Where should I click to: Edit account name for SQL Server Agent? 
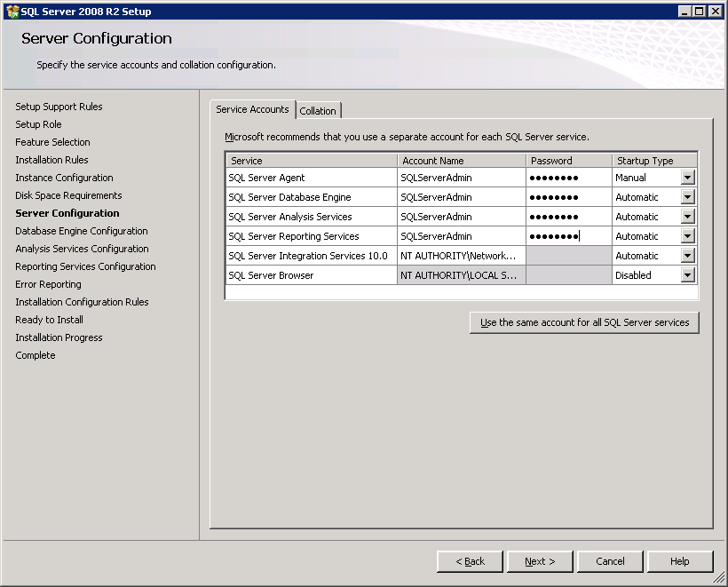click(462, 178)
